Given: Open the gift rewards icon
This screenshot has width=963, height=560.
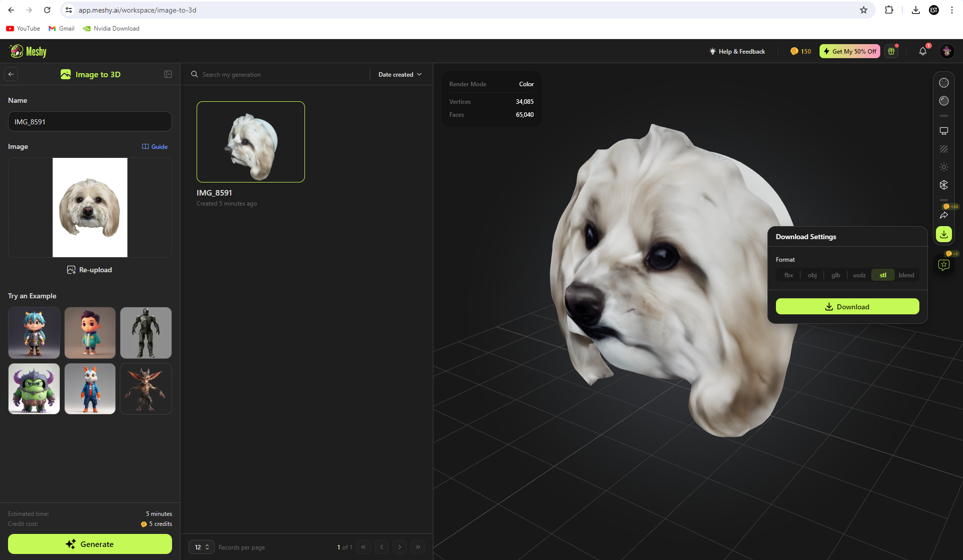Looking at the screenshot, I should 891,51.
